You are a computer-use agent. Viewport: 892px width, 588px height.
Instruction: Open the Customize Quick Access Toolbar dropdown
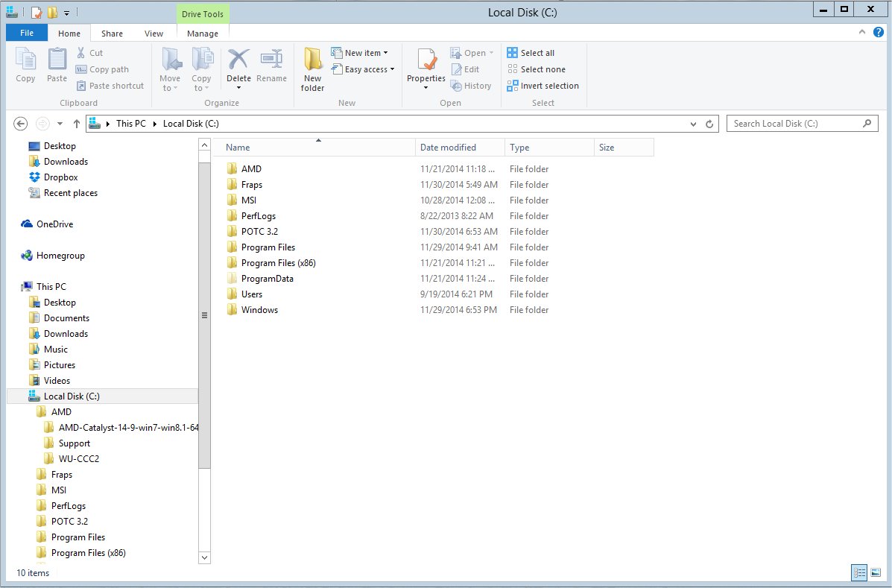point(66,13)
